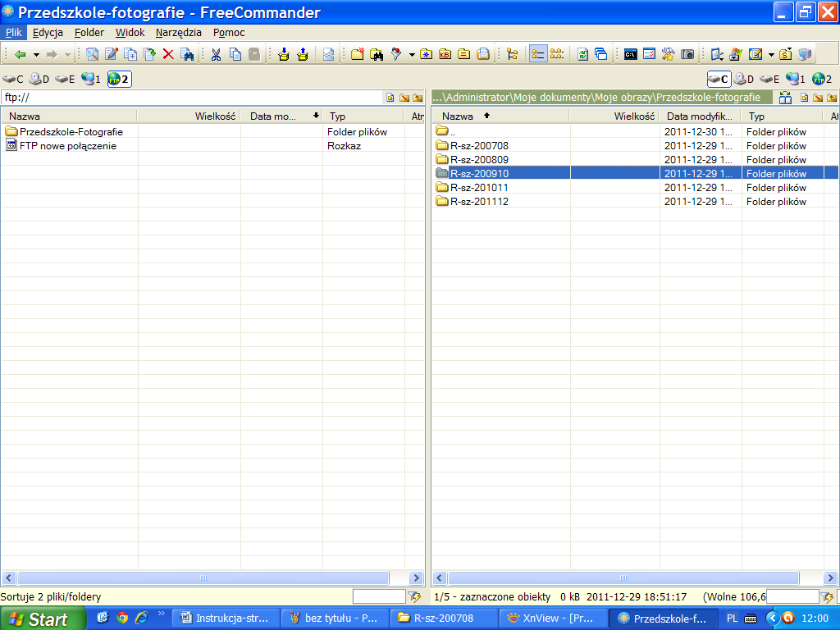Open the Pomoc menu
Viewport: 840px width, 630px height.
(x=229, y=33)
